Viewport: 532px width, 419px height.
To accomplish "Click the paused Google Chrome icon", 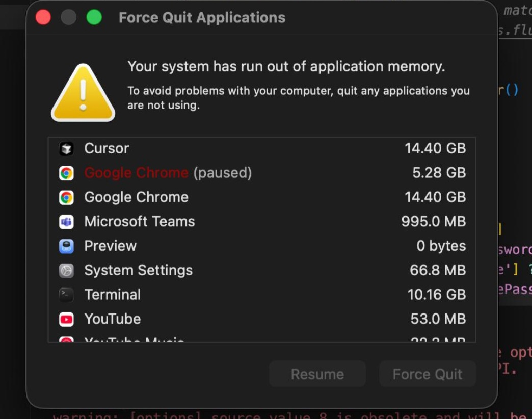I will tap(66, 173).
